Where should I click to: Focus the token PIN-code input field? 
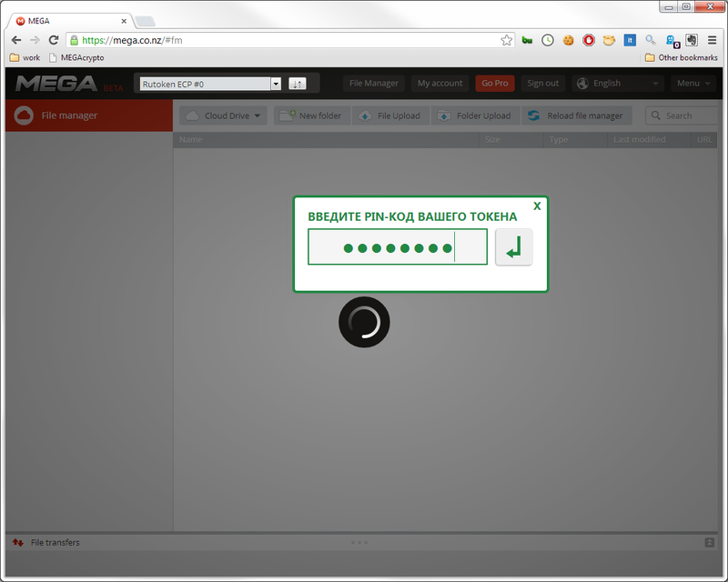[398, 247]
